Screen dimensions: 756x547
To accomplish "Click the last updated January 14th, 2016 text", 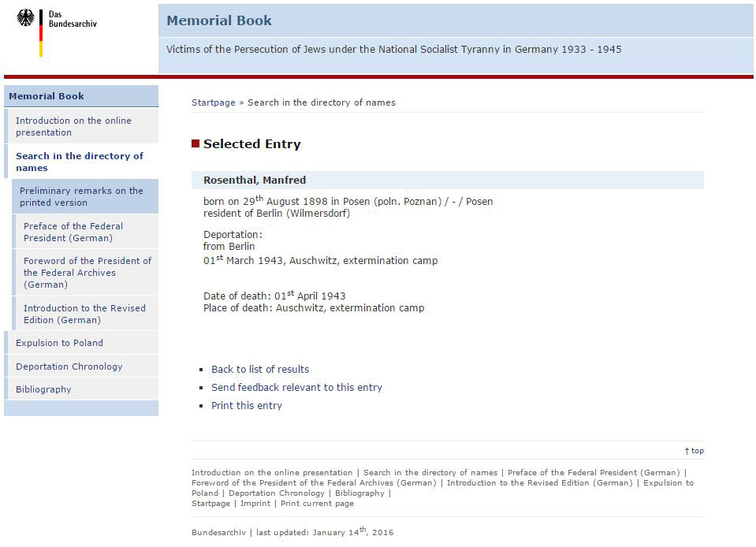I will 325,531.
